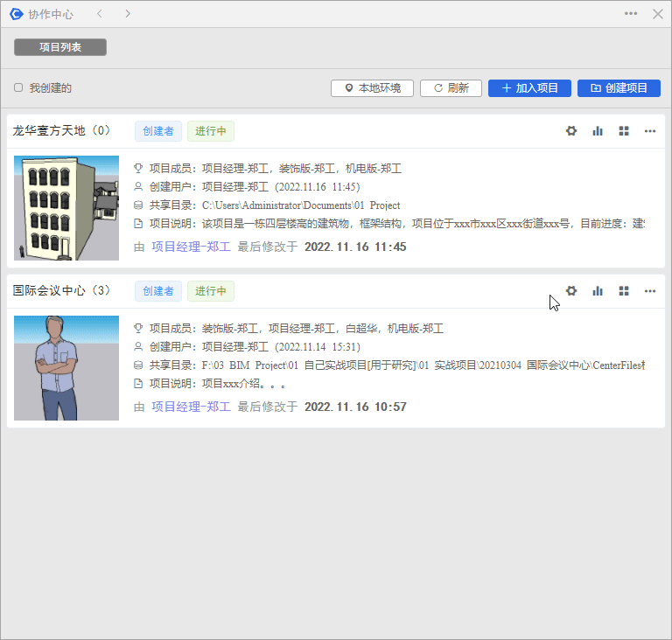
Task: Open settings gear for 国际会议中心 project
Action: click(571, 291)
